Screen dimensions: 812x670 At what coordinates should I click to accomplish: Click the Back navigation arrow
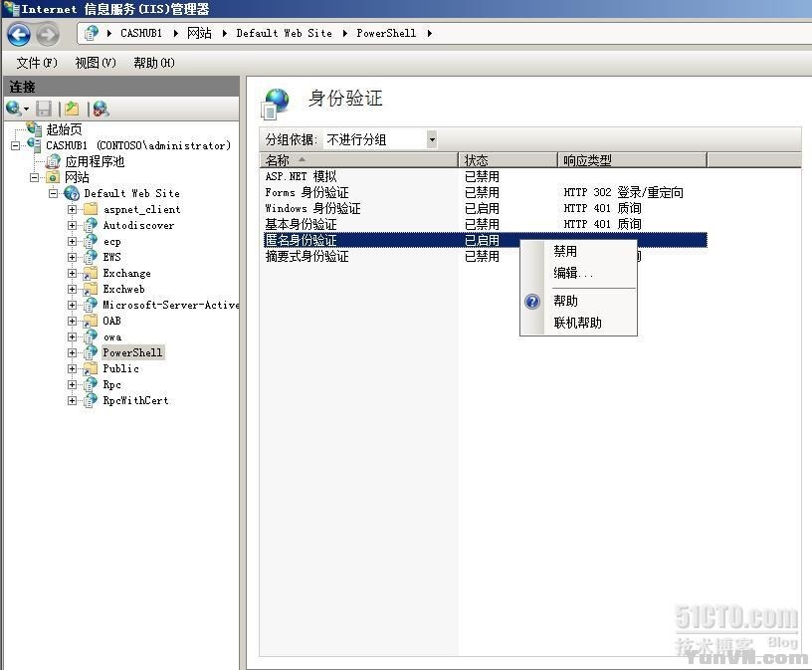point(19,35)
